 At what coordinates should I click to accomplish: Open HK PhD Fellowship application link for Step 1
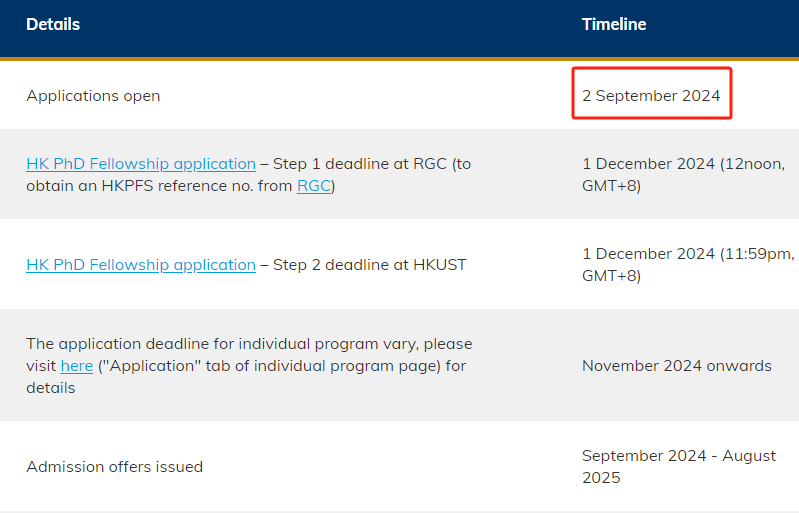[141, 164]
